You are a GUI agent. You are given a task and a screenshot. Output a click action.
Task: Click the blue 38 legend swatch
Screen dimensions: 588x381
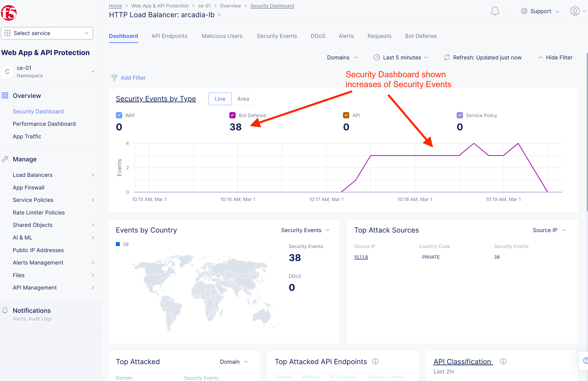tap(118, 244)
